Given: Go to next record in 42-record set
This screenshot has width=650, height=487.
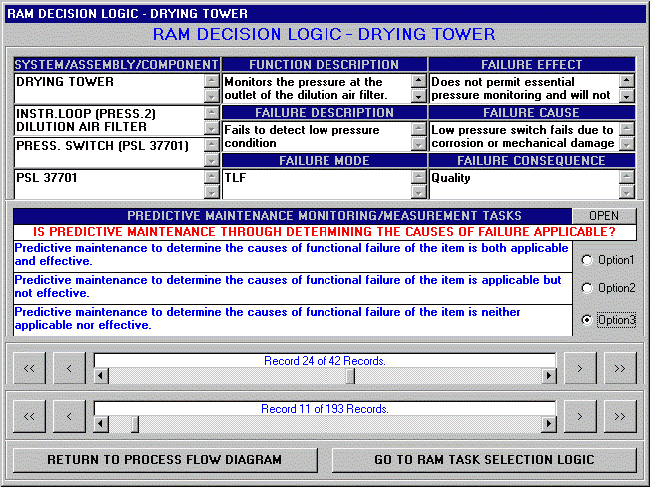Looking at the screenshot, I should (580, 368).
